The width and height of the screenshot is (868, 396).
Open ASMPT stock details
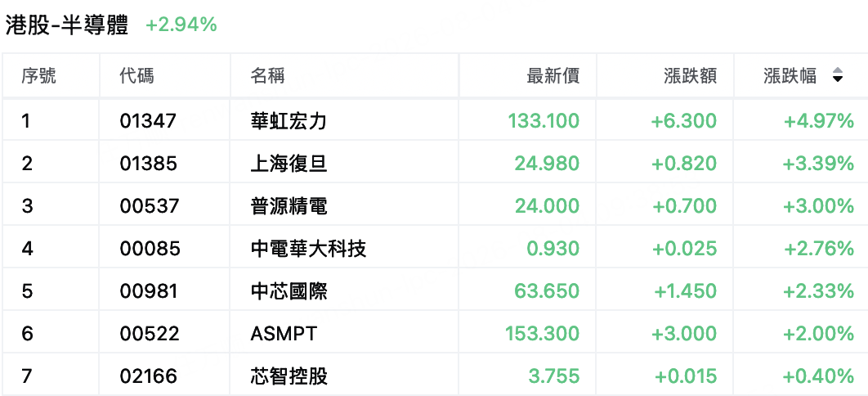pos(284,334)
